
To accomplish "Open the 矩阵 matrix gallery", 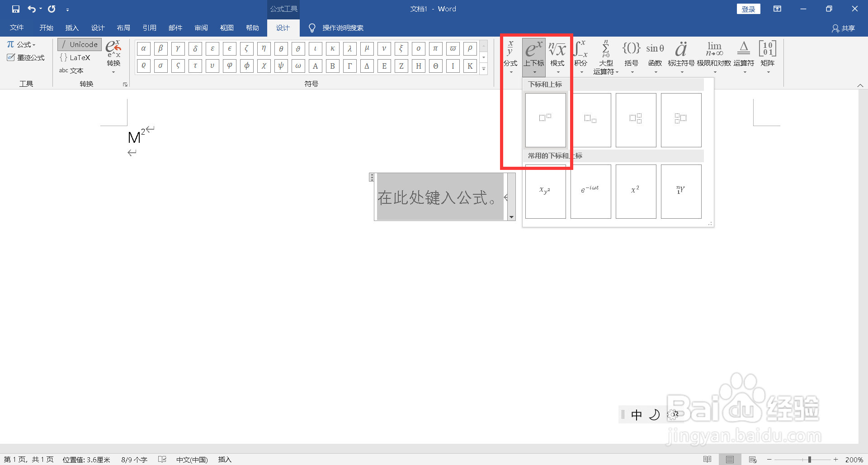I will click(768, 56).
